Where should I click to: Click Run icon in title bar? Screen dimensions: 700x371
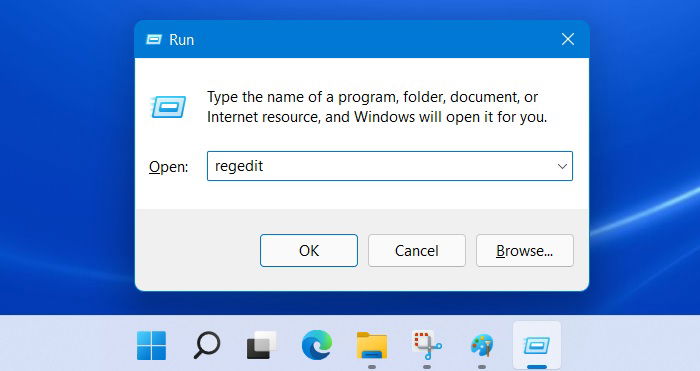click(154, 40)
